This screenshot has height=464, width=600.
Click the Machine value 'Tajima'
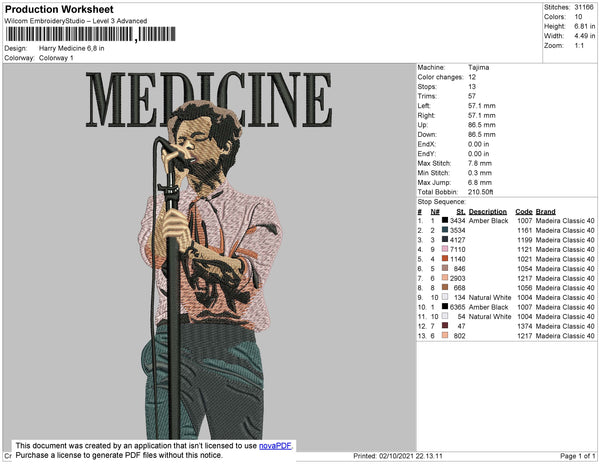click(x=478, y=67)
